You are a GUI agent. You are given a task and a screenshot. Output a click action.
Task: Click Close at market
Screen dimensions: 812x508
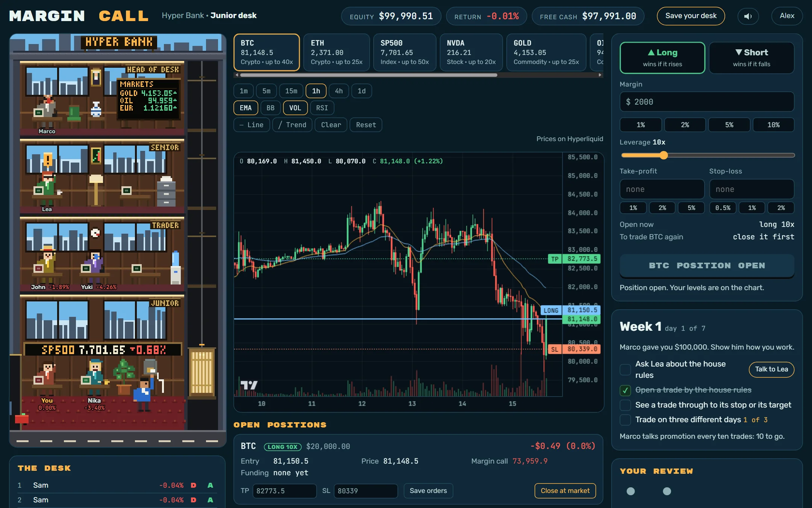[x=565, y=491]
